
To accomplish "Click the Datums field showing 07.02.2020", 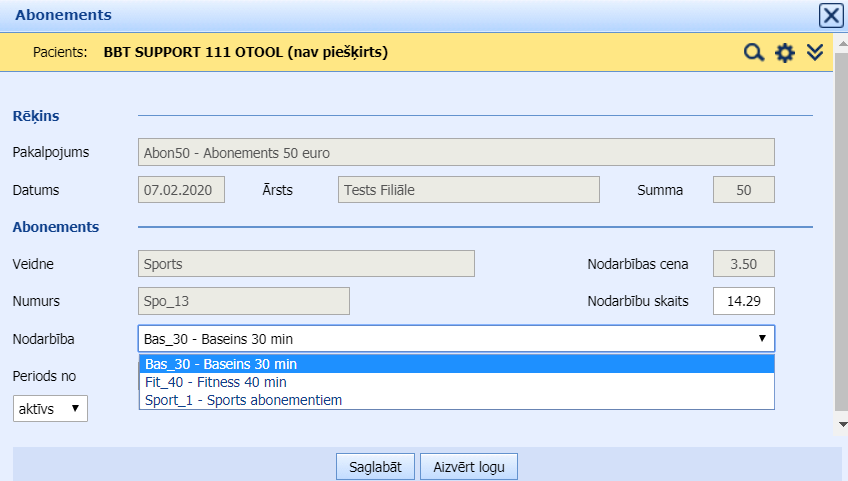I will click(x=181, y=190).
